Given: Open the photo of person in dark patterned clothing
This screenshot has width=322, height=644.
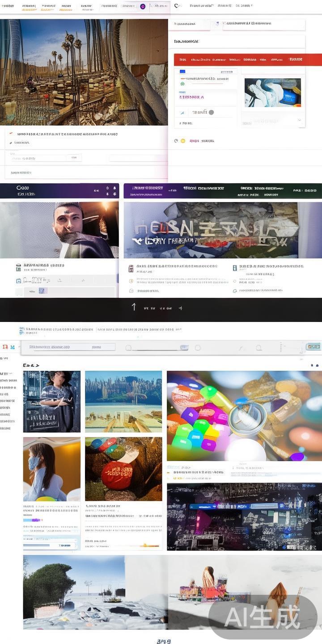Looking at the screenshot, I should pyautogui.click(x=52, y=401).
